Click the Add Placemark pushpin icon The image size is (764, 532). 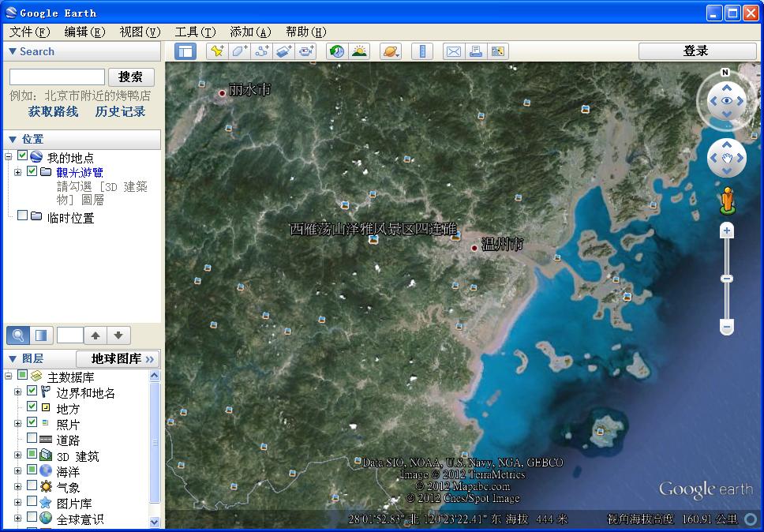216,51
